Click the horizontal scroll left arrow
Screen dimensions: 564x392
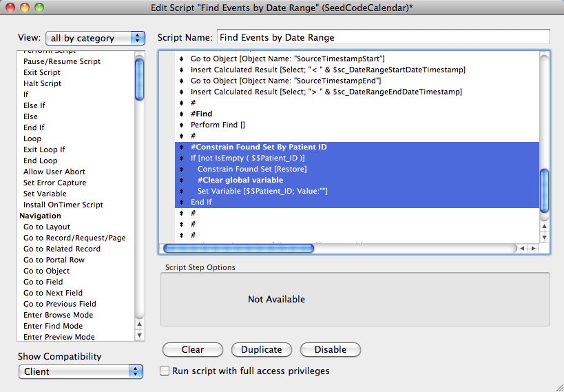[x=522, y=249]
